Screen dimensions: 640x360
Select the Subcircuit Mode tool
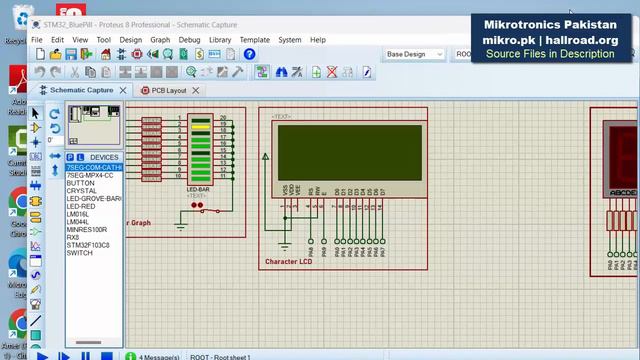click(x=36, y=201)
